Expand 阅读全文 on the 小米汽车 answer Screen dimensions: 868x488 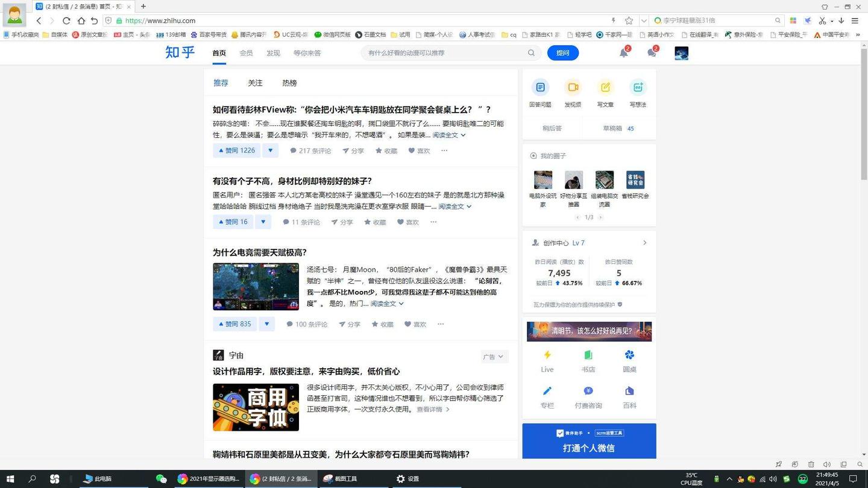click(x=449, y=135)
